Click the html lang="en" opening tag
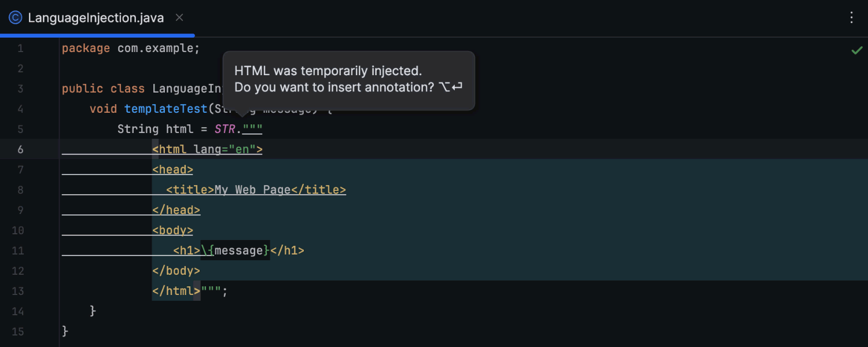 pyautogui.click(x=208, y=149)
